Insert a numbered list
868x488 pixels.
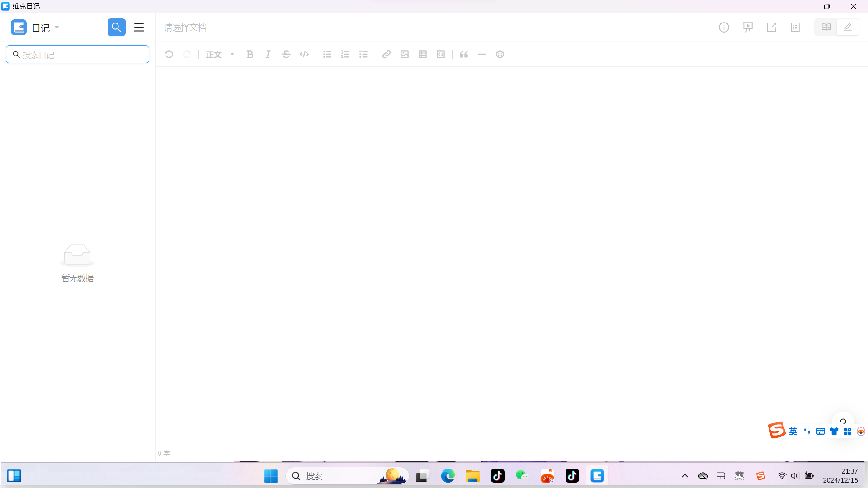345,54
